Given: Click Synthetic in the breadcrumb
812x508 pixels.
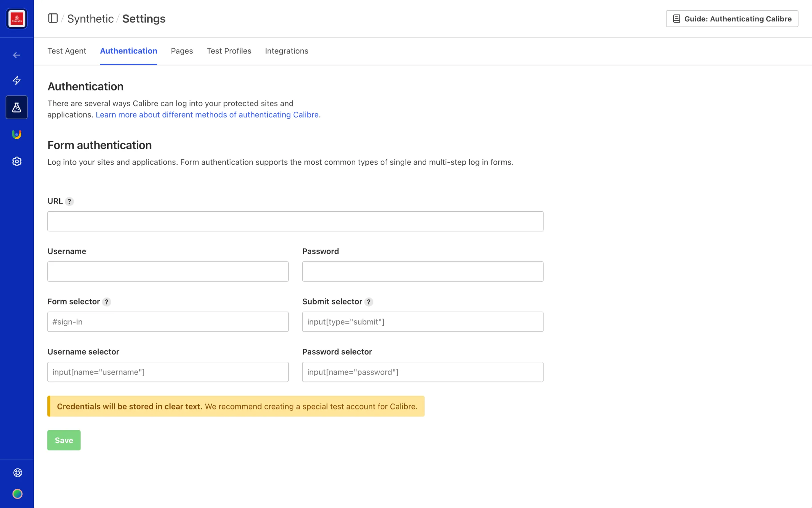Looking at the screenshot, I should (90, 19).
